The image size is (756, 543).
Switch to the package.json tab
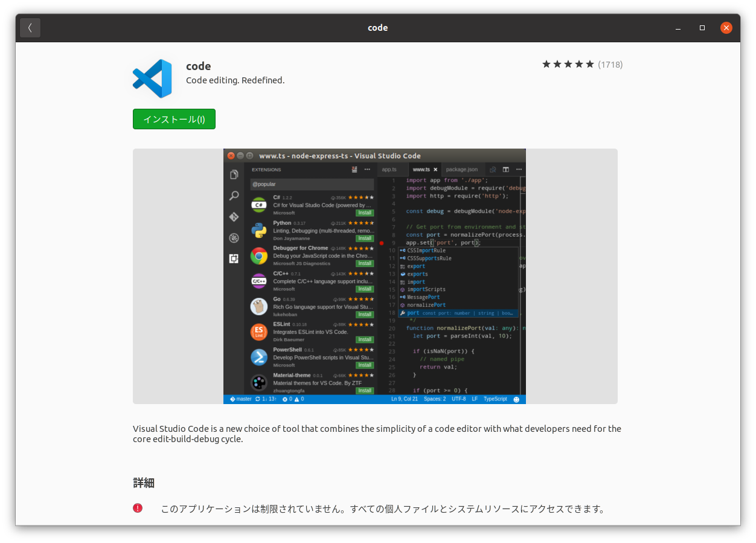tap(461, 169)
